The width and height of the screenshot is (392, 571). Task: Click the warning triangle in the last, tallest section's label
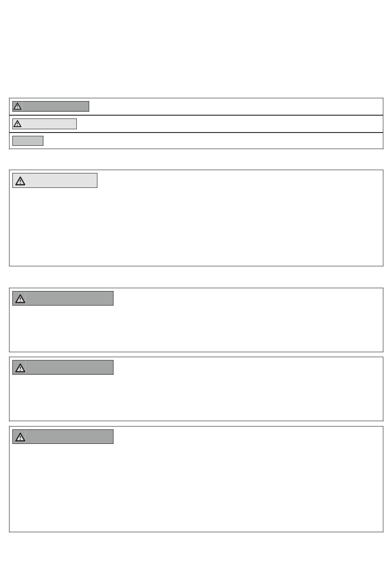click(x=20, y=437)
